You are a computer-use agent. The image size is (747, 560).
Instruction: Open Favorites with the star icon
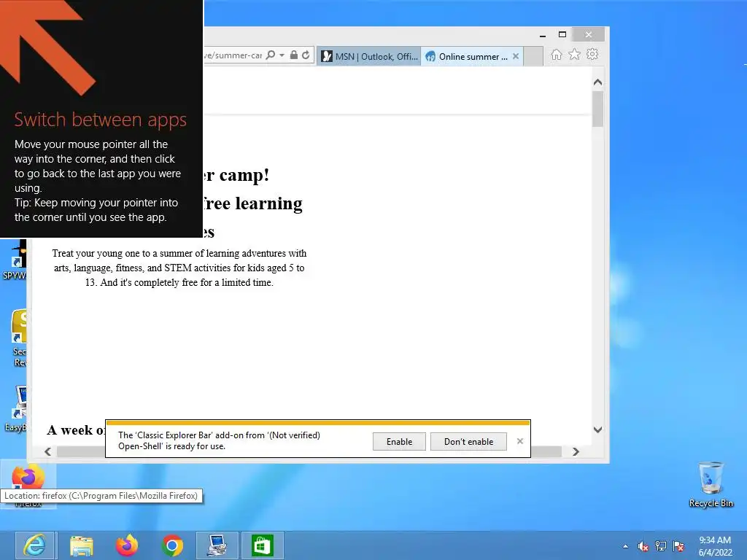(575, 55)
